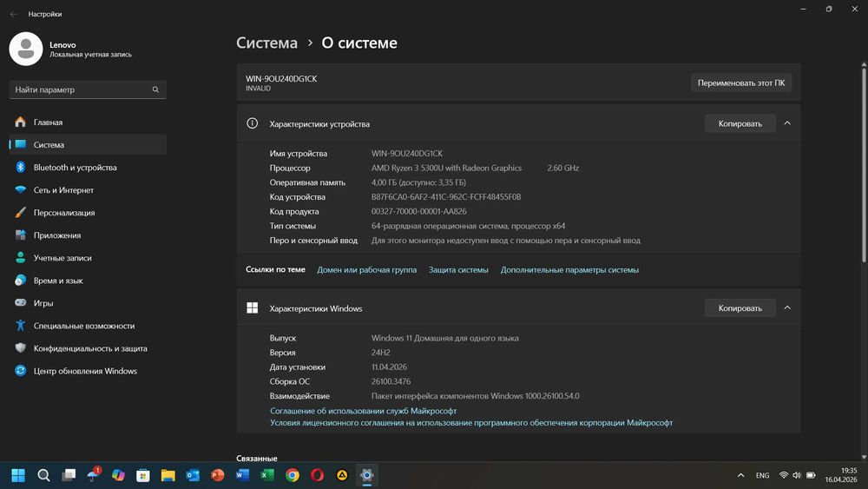Open the yellow triangle app on taskbar

click(342, 475)
